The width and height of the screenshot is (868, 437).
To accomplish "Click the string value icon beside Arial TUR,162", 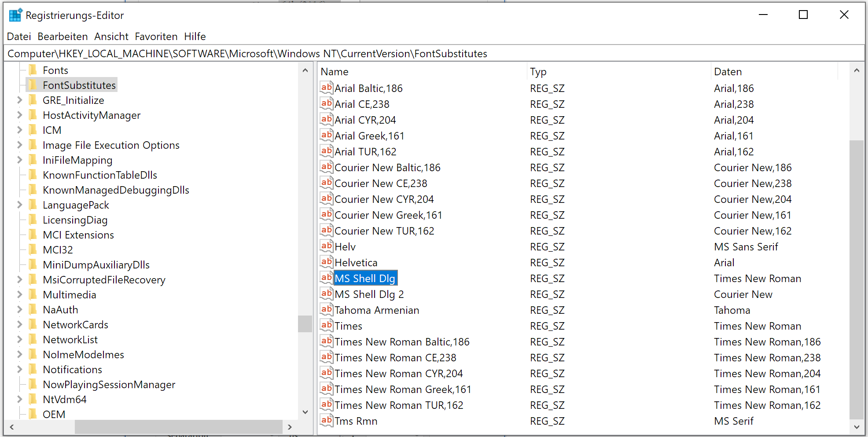I will (327, 151).
